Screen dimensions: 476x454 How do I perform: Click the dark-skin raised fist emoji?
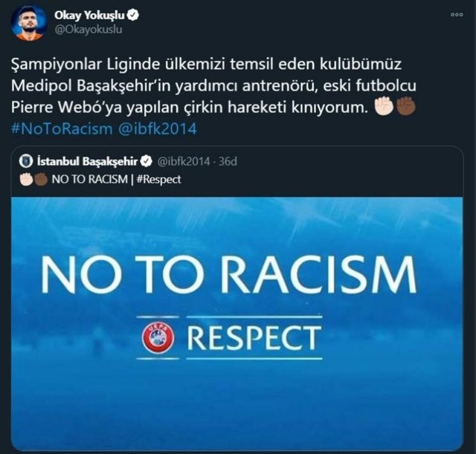405,106
